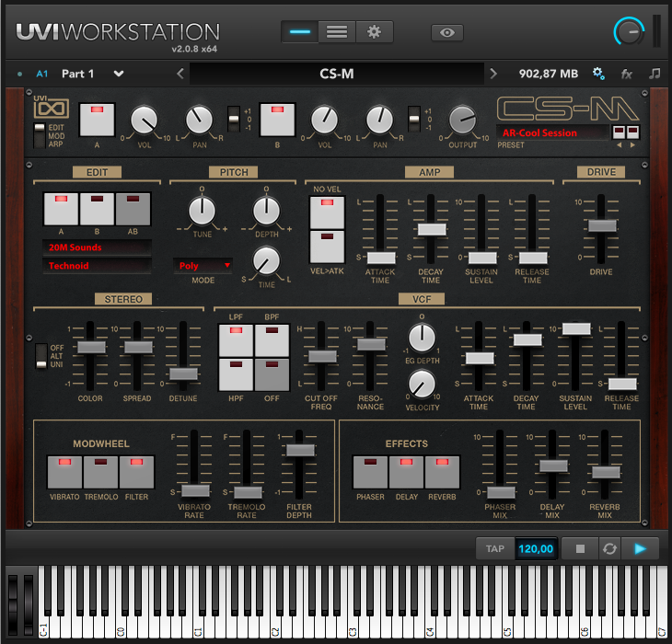
Task: Open the part settings gears icon
Action: pyautogui.click(x=598, y=74)
